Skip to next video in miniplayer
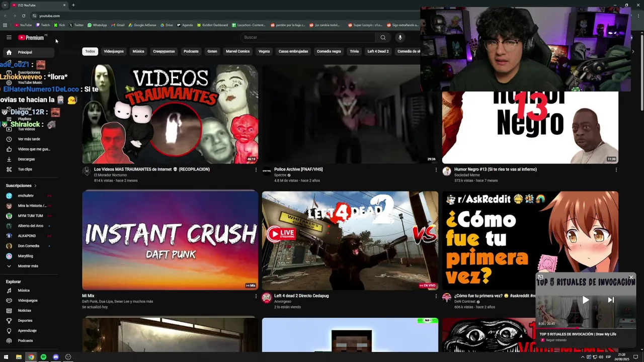This screenshot has width=644, height=362. click(611, 300)
